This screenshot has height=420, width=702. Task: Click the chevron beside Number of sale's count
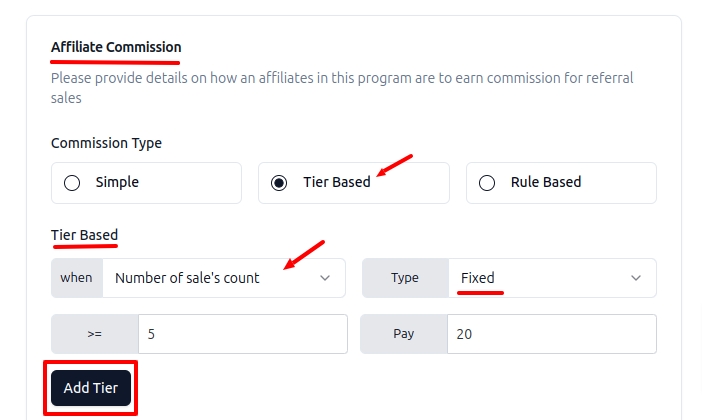pos(325,278)
